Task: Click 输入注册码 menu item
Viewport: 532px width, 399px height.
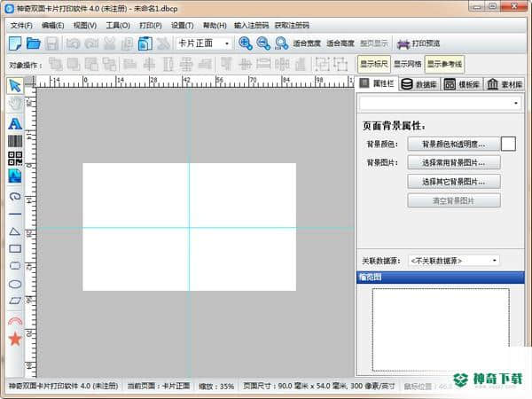Action: coord(251,26)
